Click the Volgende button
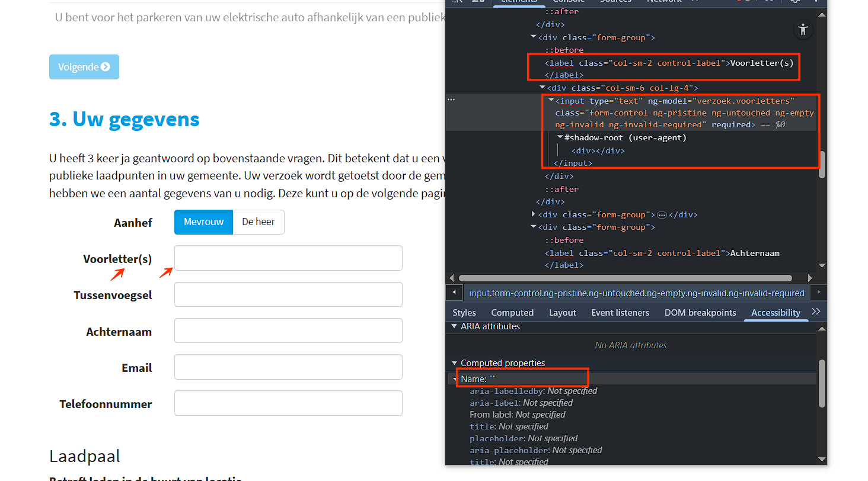Image resolution: width=868 pixels, height=481 pixels. coord(84,67)
